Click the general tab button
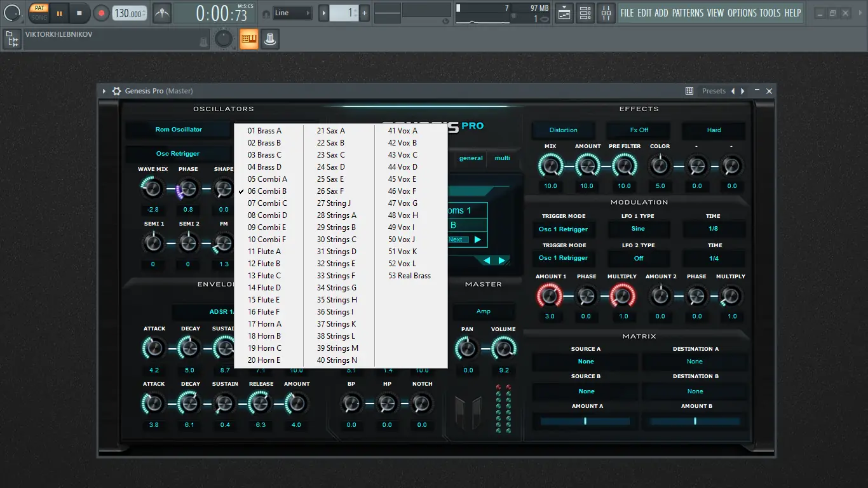The width and height of the screenshot is (868, 488). (471, 158)
